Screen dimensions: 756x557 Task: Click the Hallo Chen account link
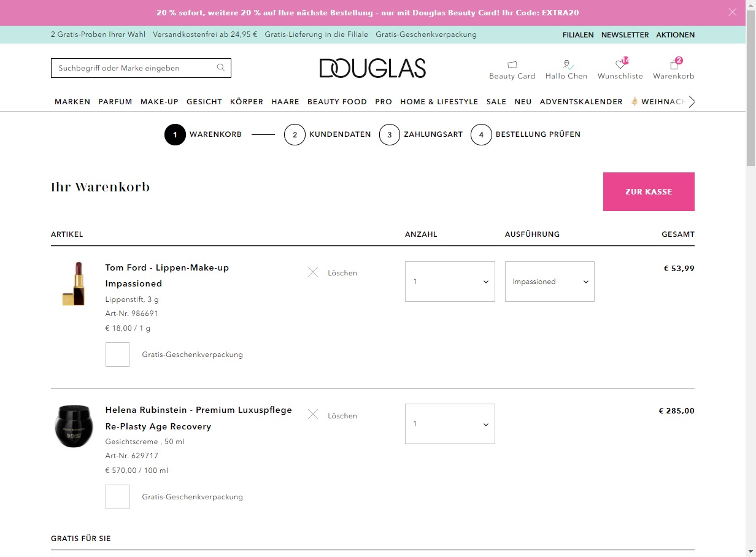click(x=566, y=76)
